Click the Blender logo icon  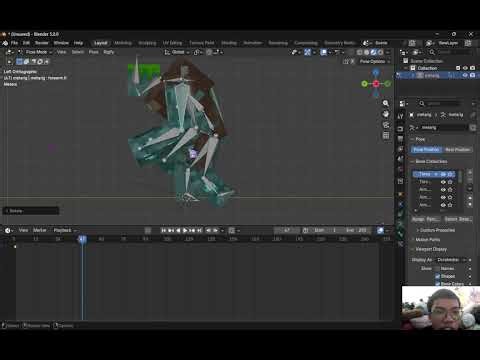5,43
